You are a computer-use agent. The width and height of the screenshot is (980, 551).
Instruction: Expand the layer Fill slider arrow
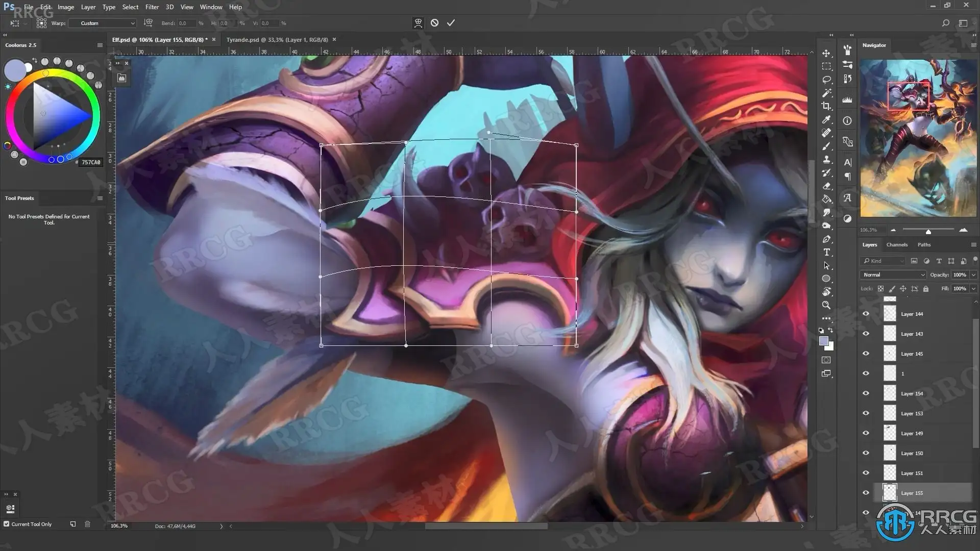click(x=973, y=288)
